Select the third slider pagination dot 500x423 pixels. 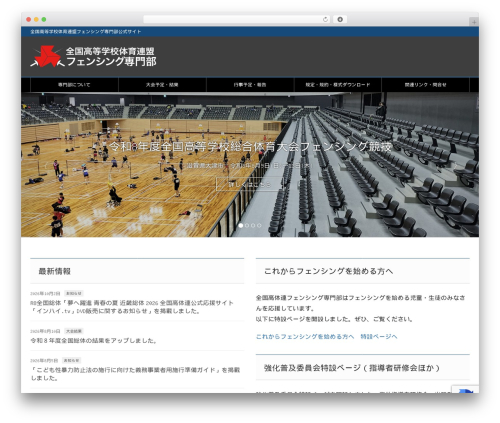[253, 226]
